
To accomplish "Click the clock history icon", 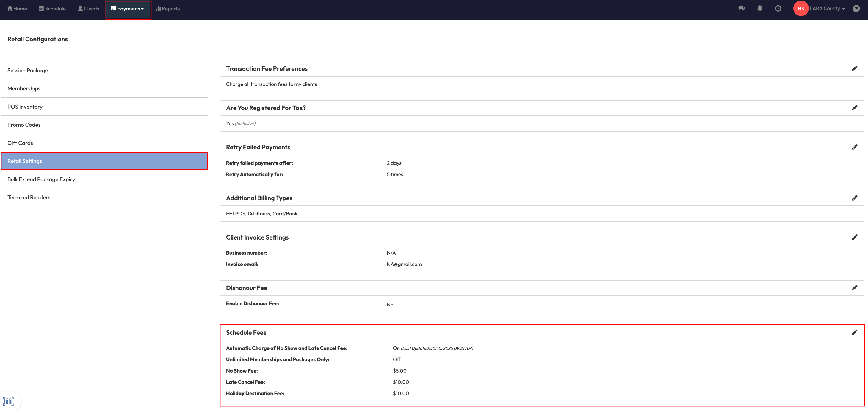I will click(x=778, y=8).
